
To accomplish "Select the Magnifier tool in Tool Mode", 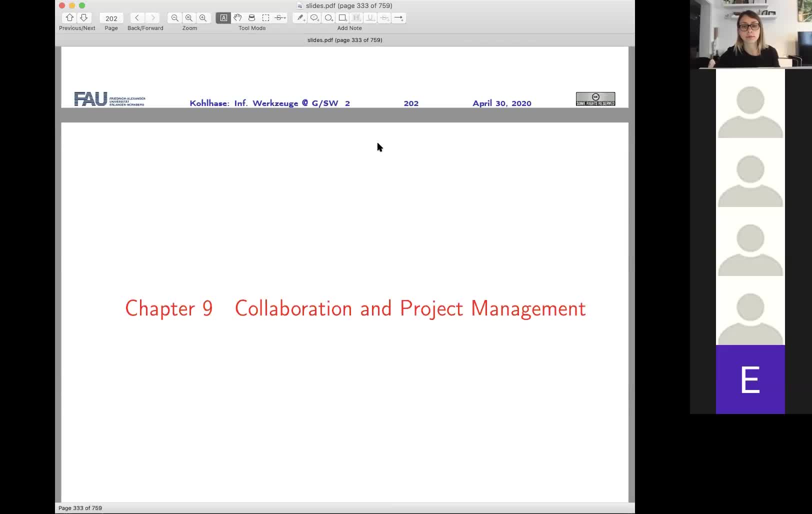I will [251, 17].
